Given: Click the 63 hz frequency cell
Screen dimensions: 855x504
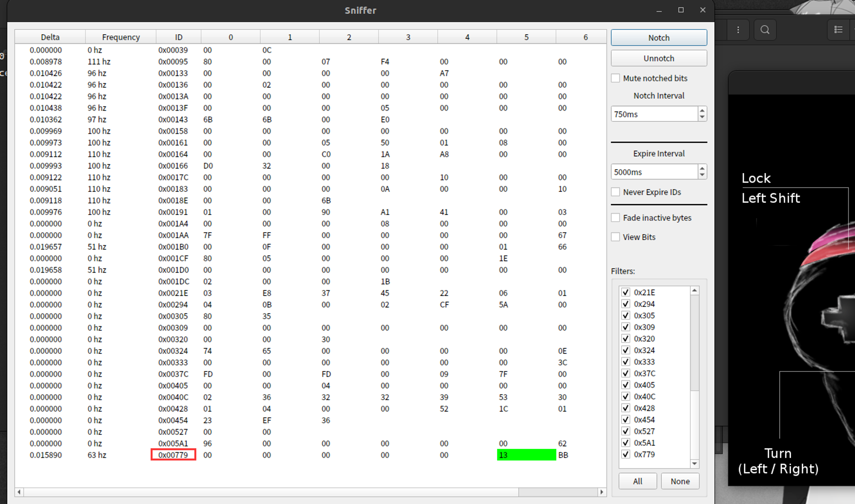Looking at the screenshot, I should (x=97, y=455).
